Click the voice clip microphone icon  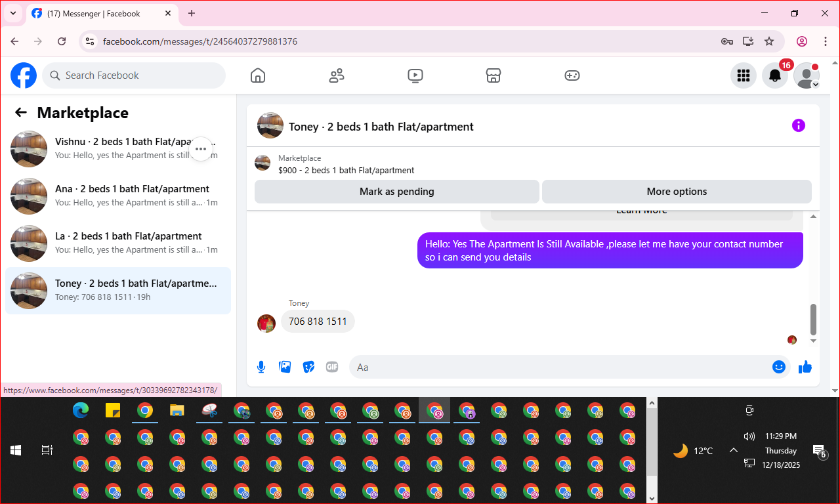tap(261, 367)
